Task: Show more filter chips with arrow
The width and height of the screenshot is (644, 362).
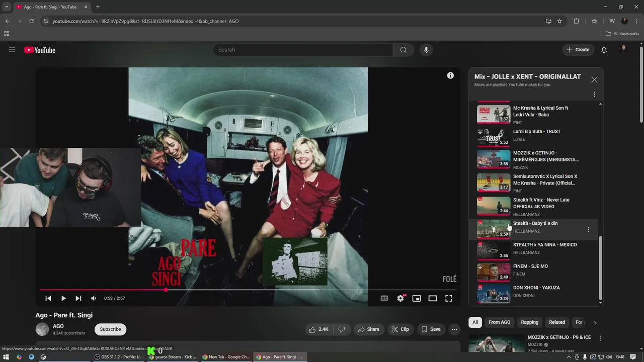Action: click(x=595, y=323)
